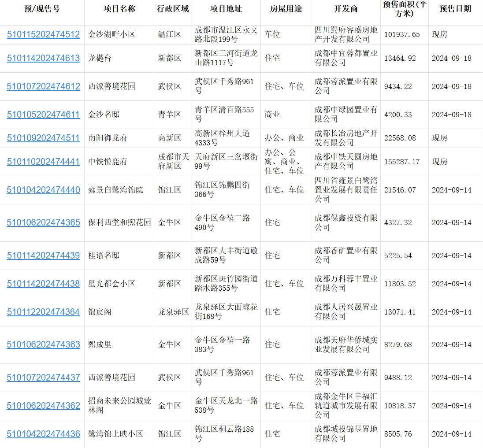483x448 pixels.
Task: Open presale number 510104202474436 link
Action: click(x=43, y=434)
